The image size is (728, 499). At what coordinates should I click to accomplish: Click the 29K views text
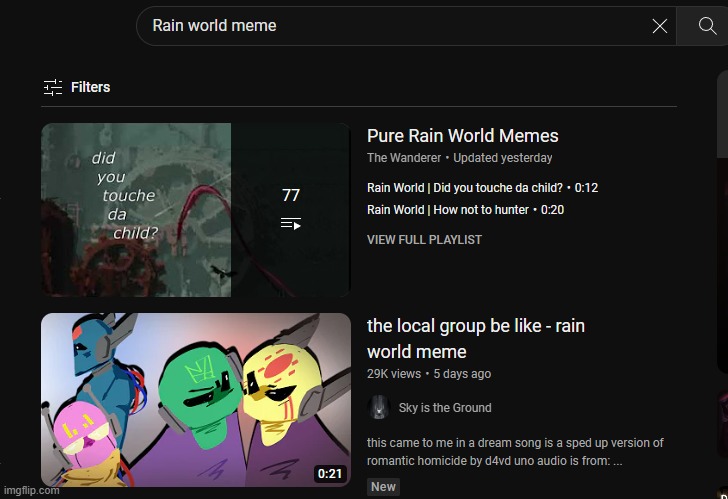[x=394, y=374]
